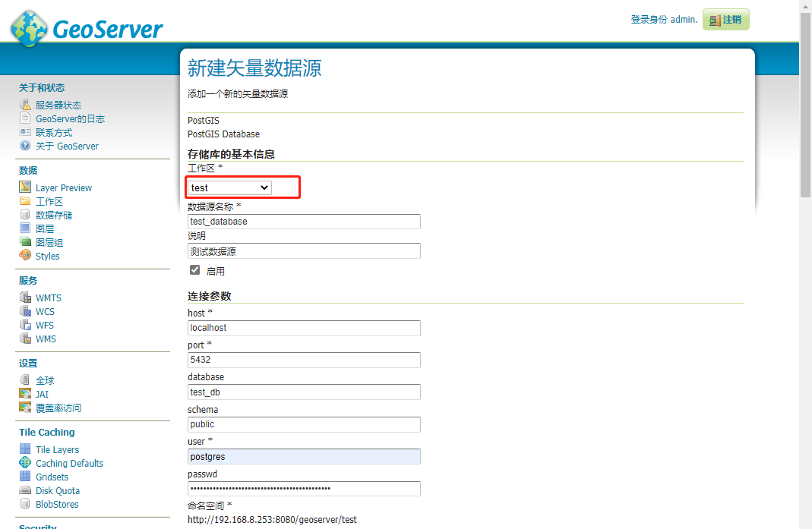The image size is (812, 529).
Task: Click the 图层组 layer group icon
Action: tap(25, 241)
